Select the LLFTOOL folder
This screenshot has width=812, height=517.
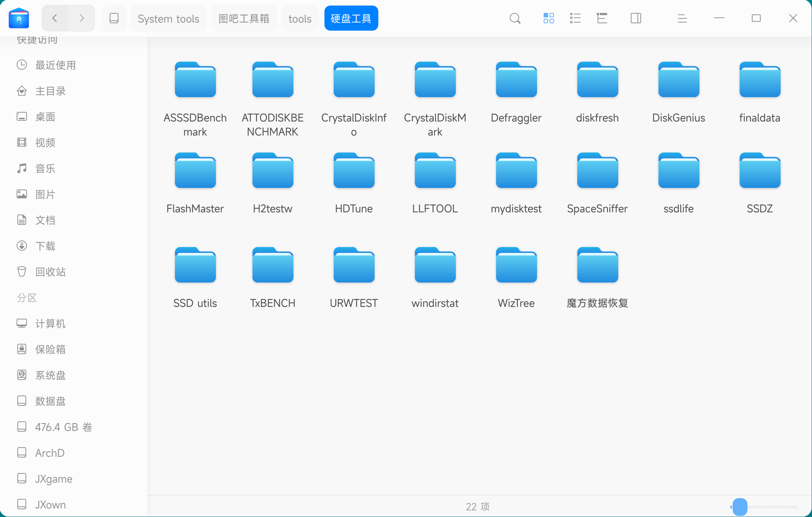coord(435,183)
